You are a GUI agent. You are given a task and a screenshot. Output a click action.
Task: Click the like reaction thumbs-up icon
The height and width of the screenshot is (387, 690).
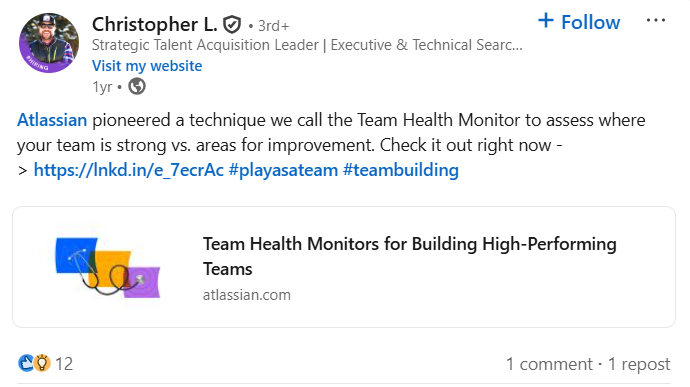[x=26, y=363]
